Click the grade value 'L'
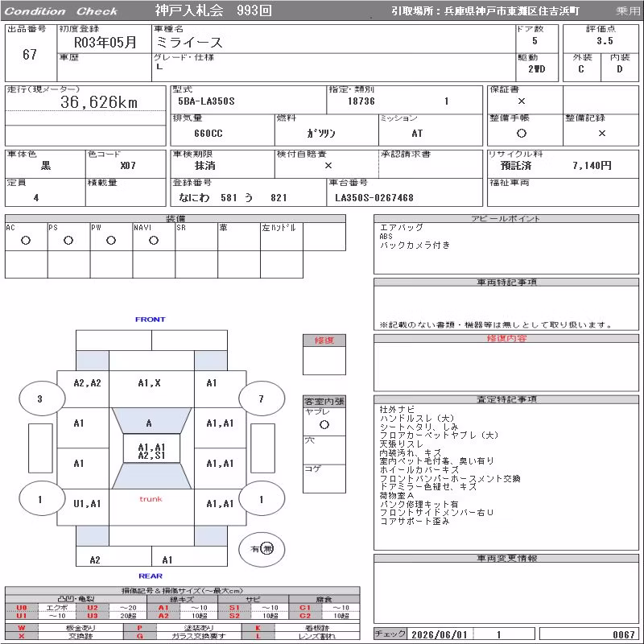The image size is (644, 644). pos(159,66)
